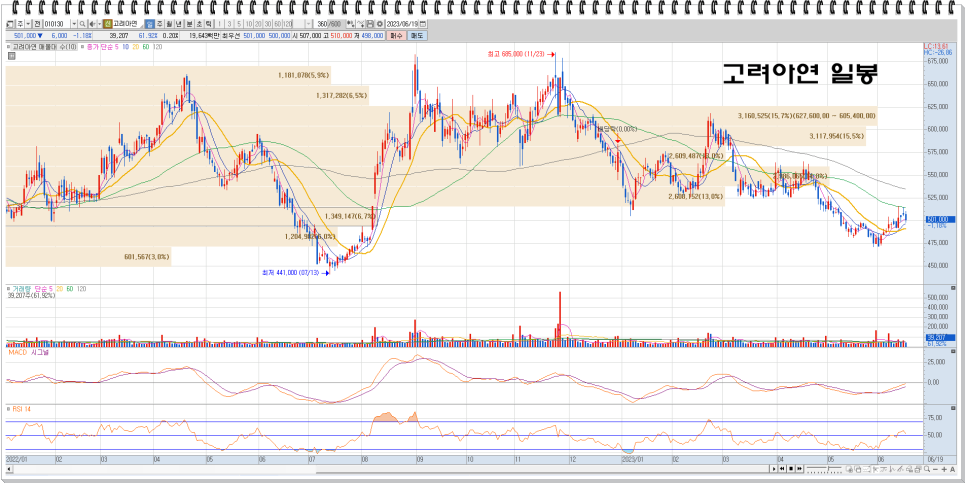Open the dropdown arrow beside the speaker icon
This screenshot has width=966, height=484.
100,24
